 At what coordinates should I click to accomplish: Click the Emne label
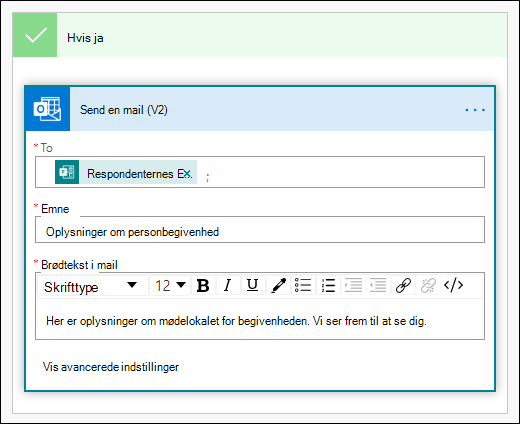click(x=55, y=209)
